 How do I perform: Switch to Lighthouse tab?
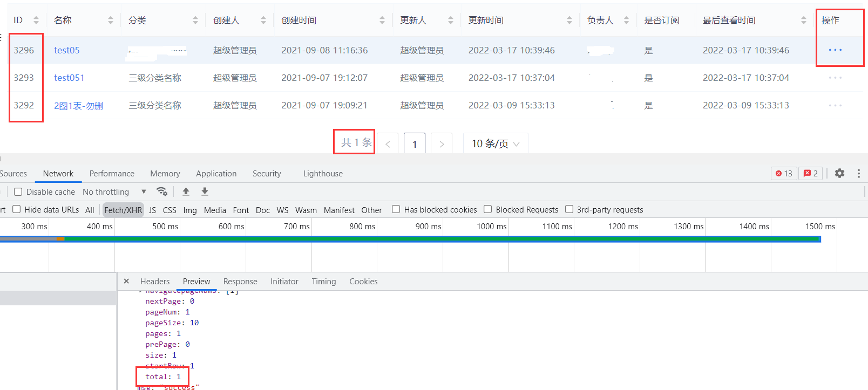(323, 174)
